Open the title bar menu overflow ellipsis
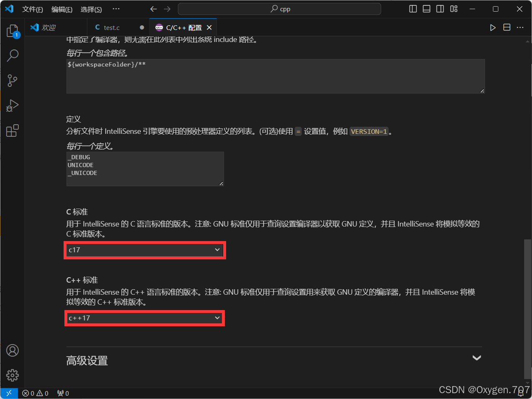 tap(116, 9)
